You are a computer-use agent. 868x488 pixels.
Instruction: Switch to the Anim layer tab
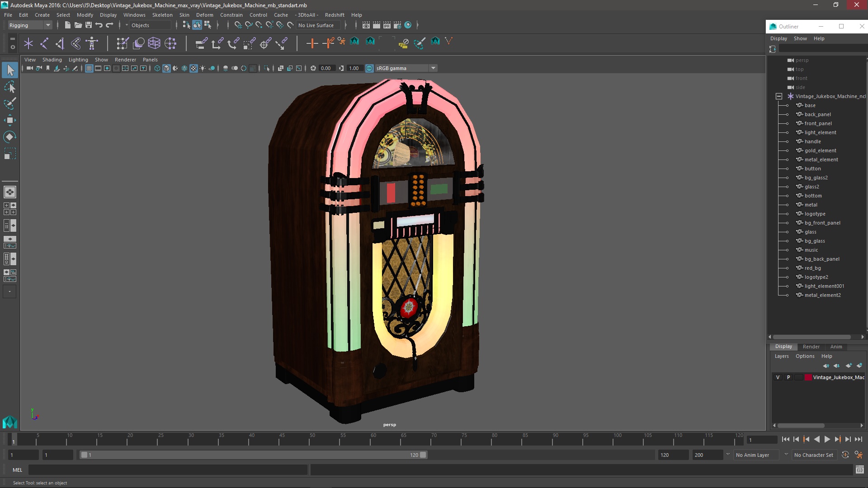836,347
